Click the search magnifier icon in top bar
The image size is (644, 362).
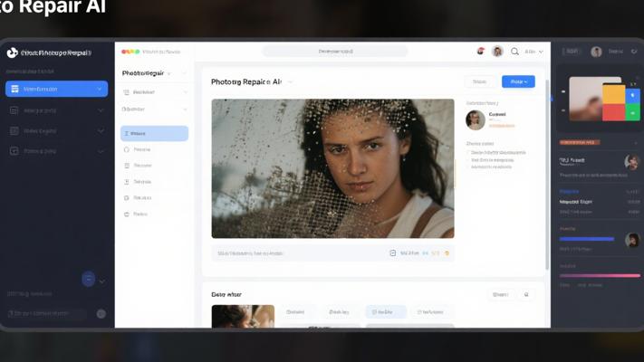tap(515, 52)
